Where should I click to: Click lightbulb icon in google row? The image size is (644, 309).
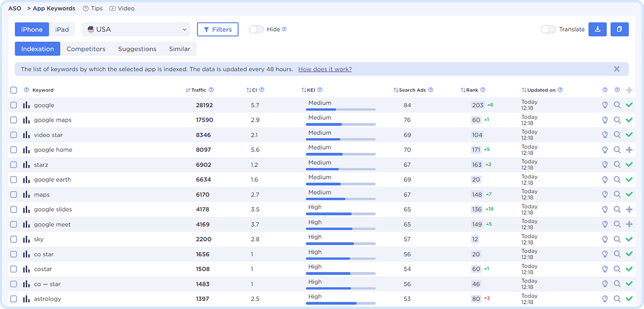(605, 105)
